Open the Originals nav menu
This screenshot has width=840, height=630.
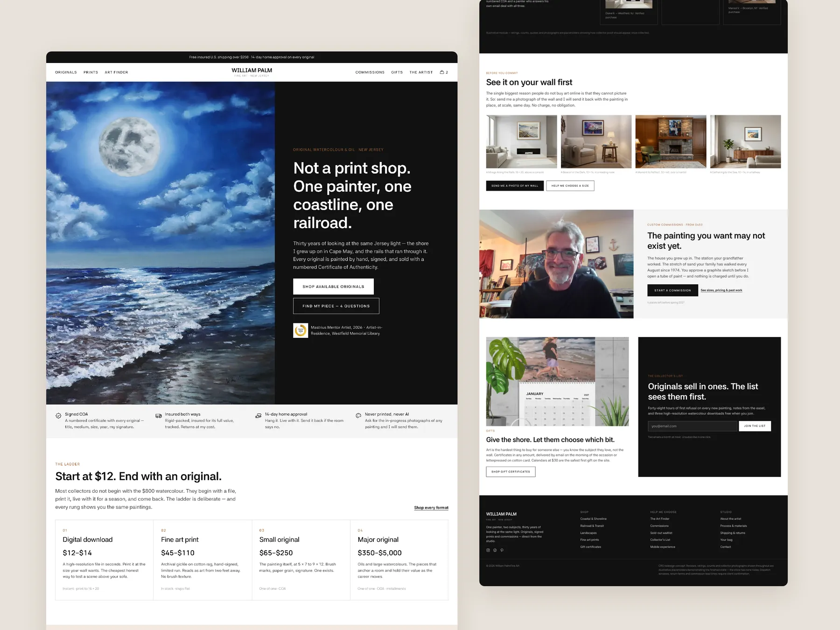(66, 72)
